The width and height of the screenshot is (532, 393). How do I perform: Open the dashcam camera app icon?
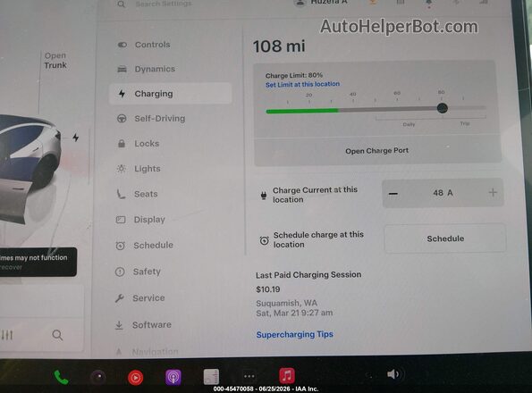click(98, 377)
